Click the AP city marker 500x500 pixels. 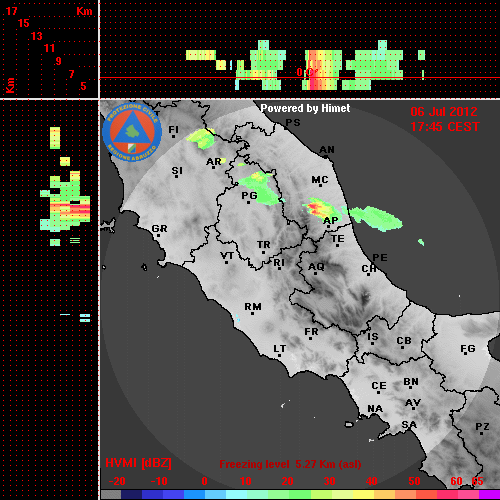(328, 227)
